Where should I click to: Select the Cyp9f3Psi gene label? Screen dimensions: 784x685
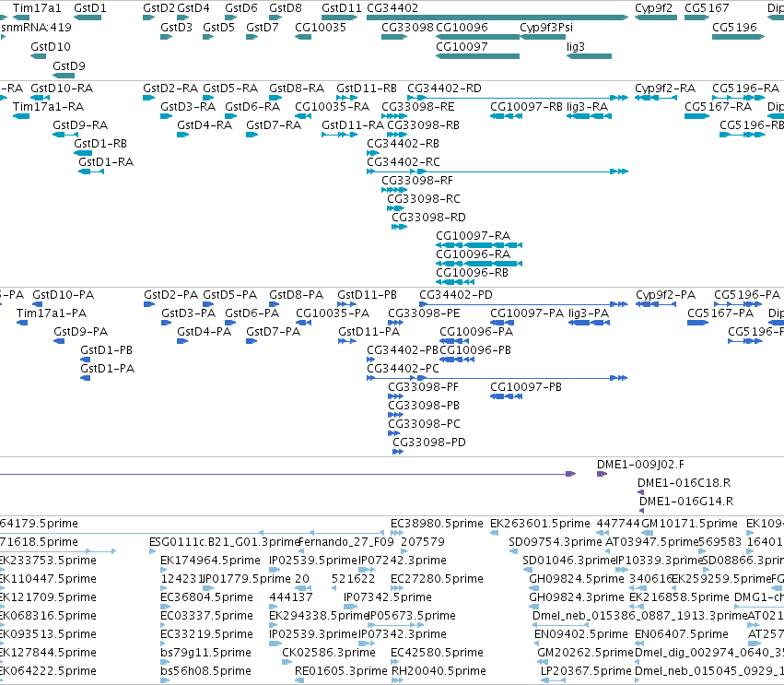pyautogui.click(x=546, y=27)
